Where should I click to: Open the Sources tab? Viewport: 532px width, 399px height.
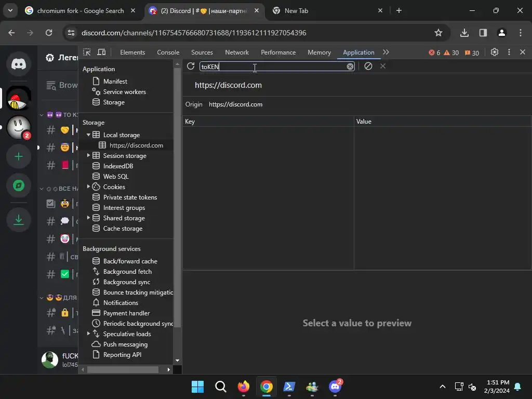click(202, 52)
